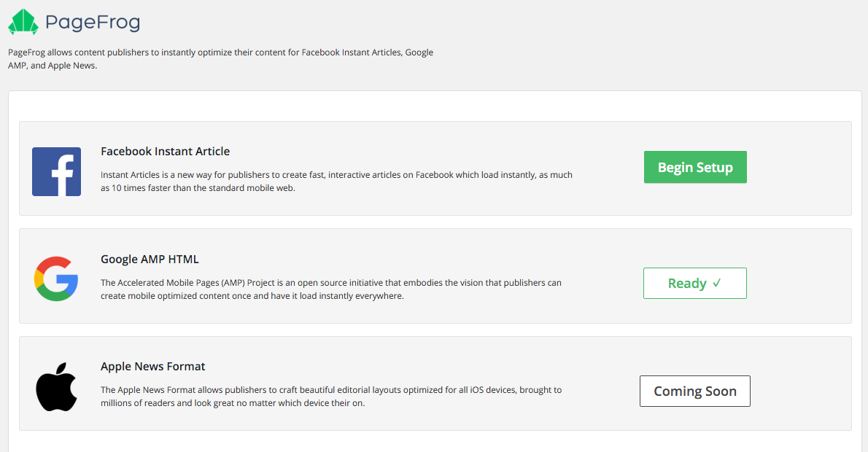Select the Apple News Format heading
This screenshot has height=452, width=868.
tap(152, 367)
